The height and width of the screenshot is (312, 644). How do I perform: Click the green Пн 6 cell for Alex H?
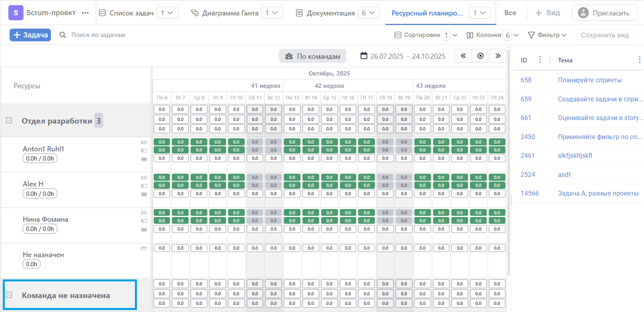tap(162, 177)
